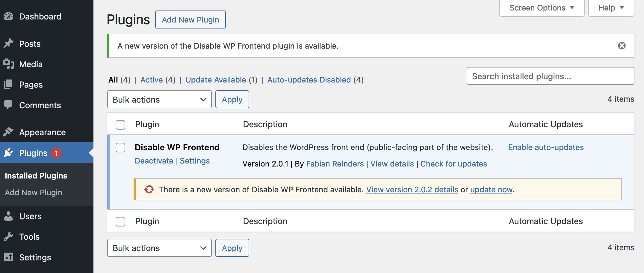Toggle the select-all checkbox in table footer
This screenshot has height=273, width=644.
click(120, 221)
